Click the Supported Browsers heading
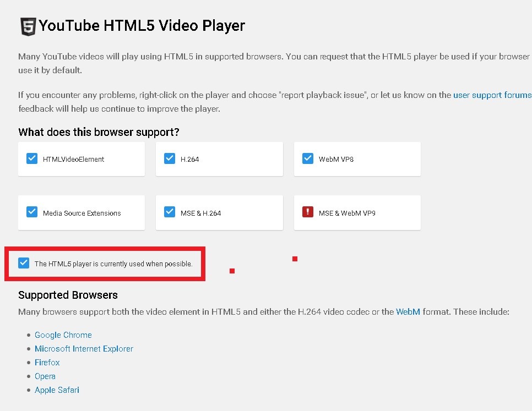Viewport: 532px width, 411px height. (x=68, y=295)
